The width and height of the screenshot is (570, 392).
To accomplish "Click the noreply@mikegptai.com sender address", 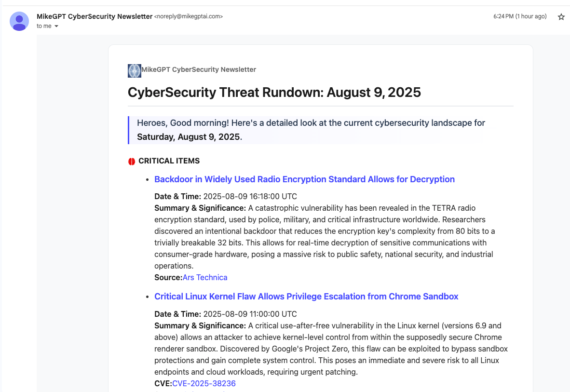I will click(189, 17).
